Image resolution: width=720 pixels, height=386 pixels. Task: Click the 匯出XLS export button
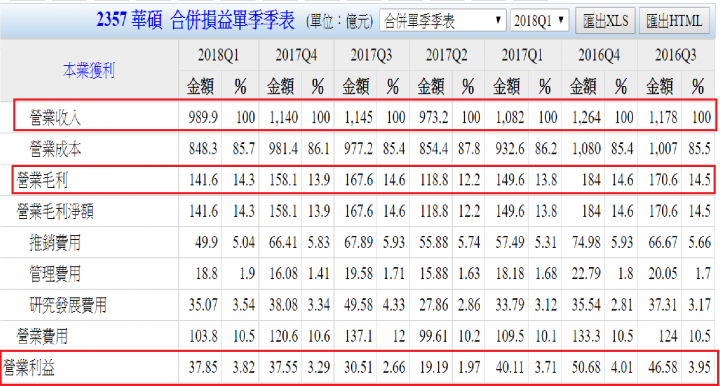(605, 21)
